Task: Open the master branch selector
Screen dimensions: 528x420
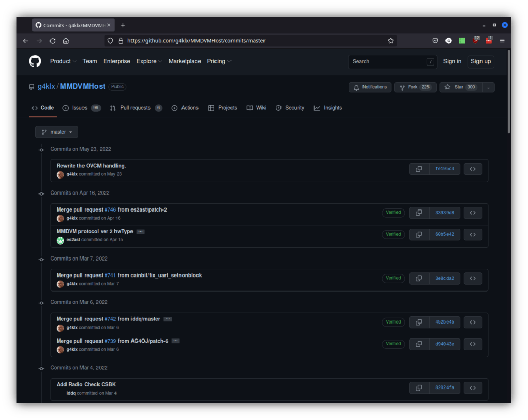Action: pos(57,132)
